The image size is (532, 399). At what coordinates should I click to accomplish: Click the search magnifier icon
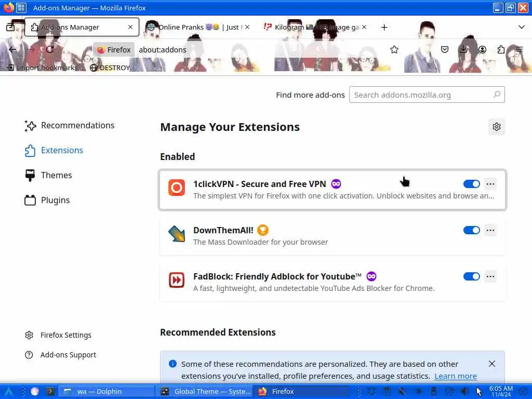point(497,95)
